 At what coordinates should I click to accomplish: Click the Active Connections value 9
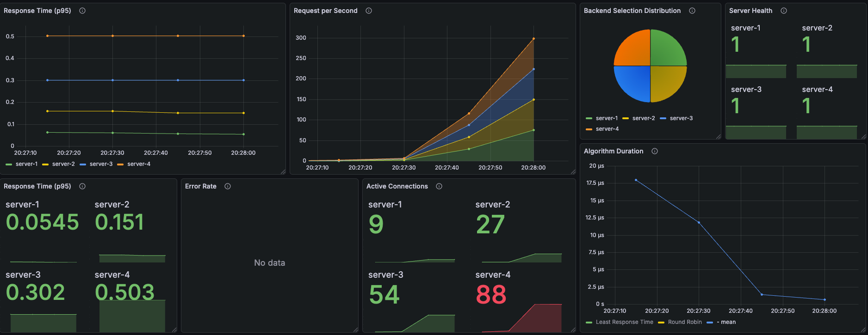[x=376, y=225]
